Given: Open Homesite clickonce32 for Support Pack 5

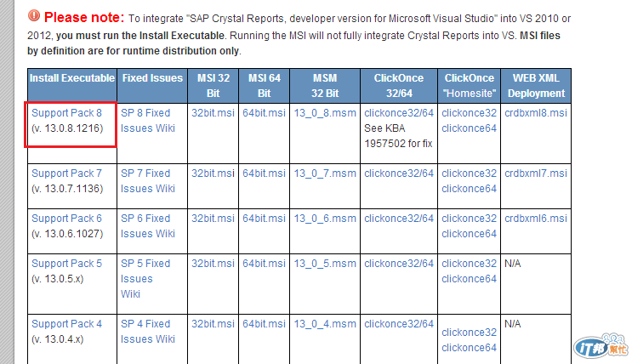Looking at the screenshot, I should click(470, 264).
